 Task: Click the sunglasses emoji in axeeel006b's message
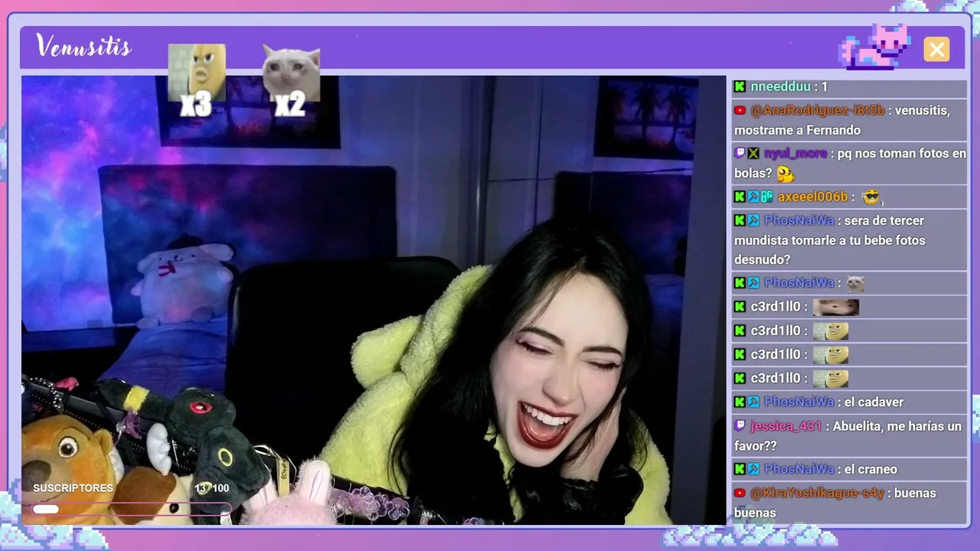[871, 197]
